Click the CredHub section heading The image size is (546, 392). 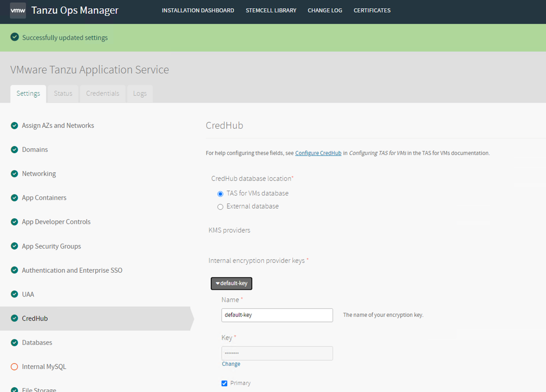[225, 125]
